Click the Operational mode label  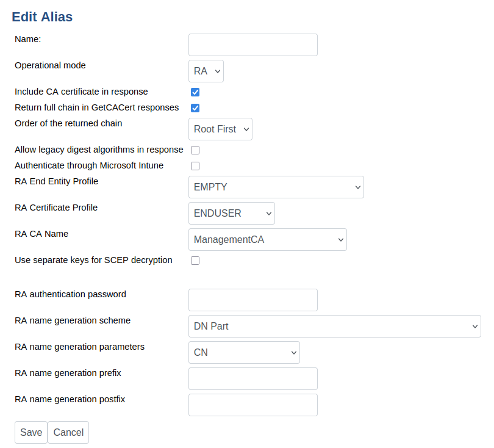point(50,65)
